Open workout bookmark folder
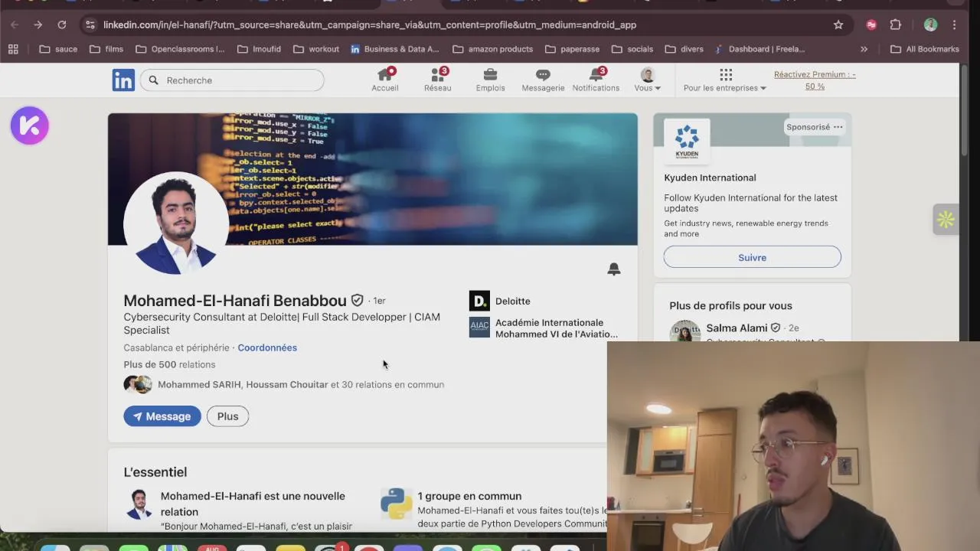The height and width of the screenshot is (551, 980). pos(316,49)
